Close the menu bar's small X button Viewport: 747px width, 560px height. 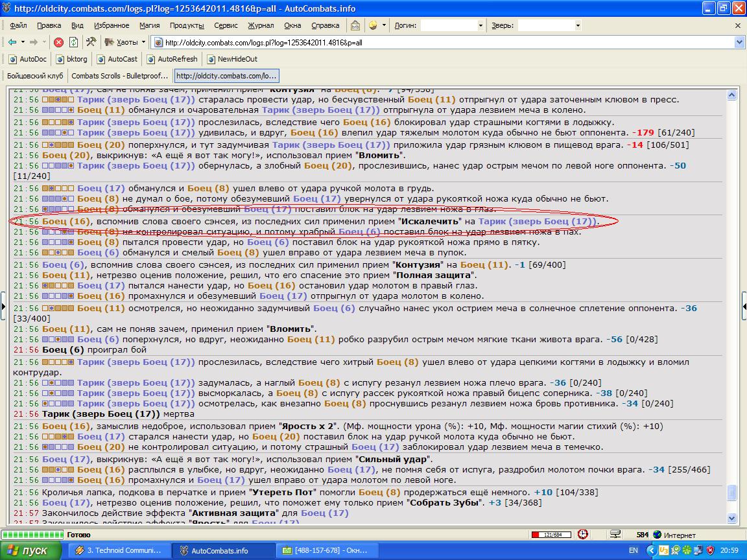[737, 25]
